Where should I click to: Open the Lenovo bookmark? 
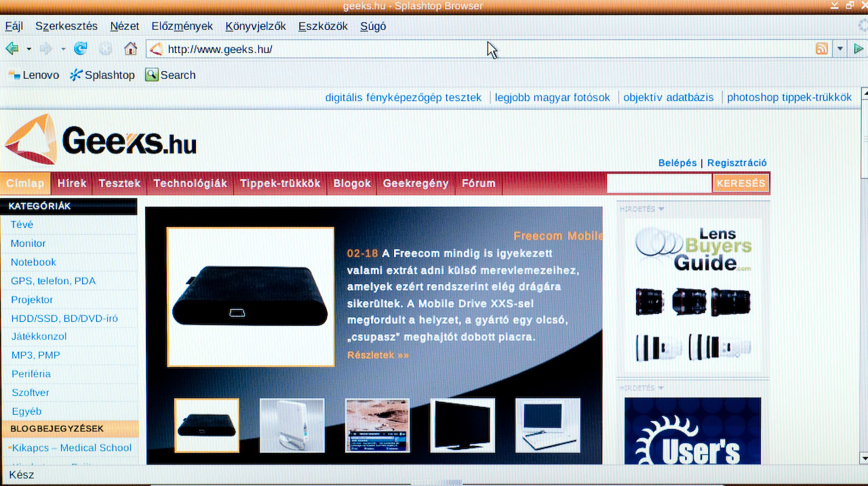[33, 75]
